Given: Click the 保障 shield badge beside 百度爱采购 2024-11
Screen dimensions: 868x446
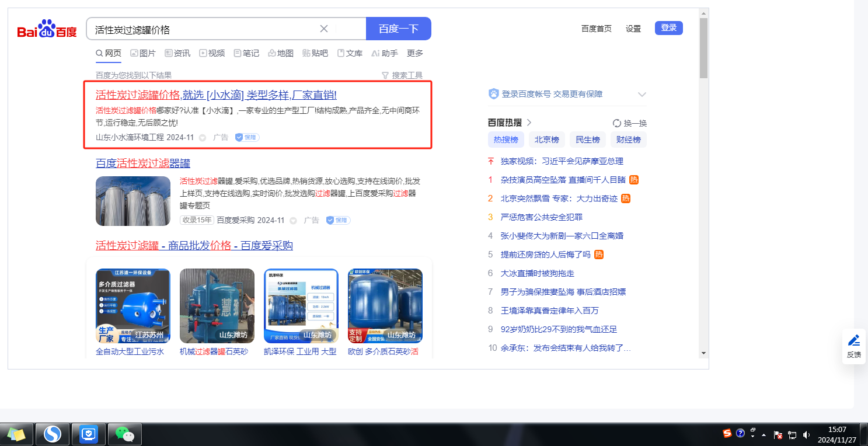Looking at the screenshot, I should click(x=338, y=220).
